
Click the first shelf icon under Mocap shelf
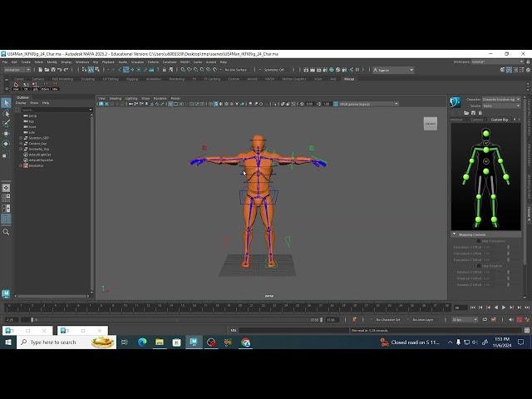[16, 86]
